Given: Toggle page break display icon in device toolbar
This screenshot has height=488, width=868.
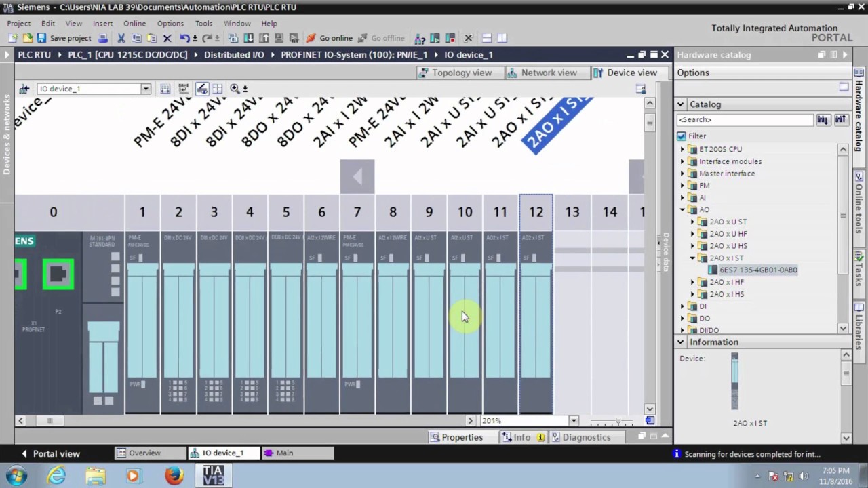Looking at the screenshot, I should click(x=217, y=89).
